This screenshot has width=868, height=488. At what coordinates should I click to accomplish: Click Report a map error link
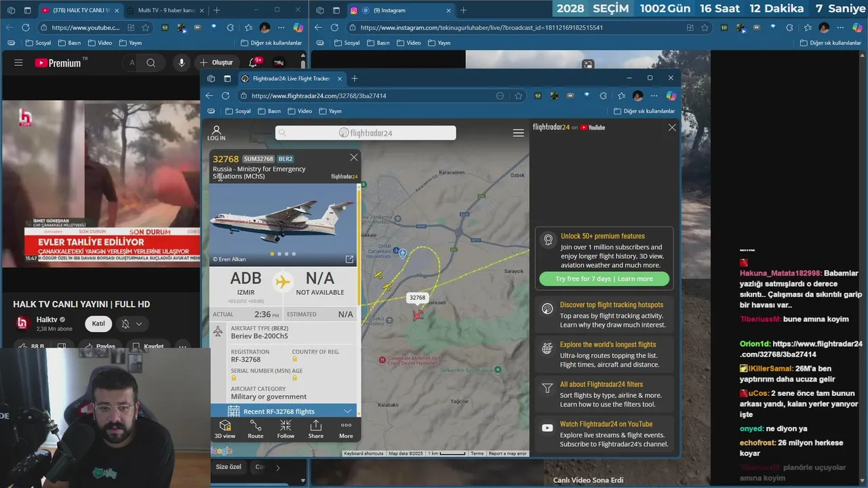pyautogui.click(x=507, y=453)
